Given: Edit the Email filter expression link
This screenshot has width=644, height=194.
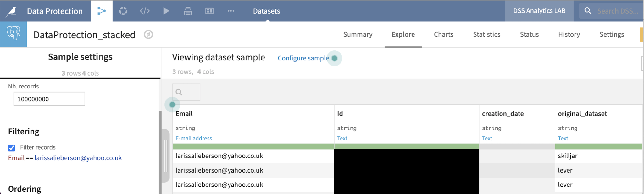Looking at the screenshot, I should (78, 158).
